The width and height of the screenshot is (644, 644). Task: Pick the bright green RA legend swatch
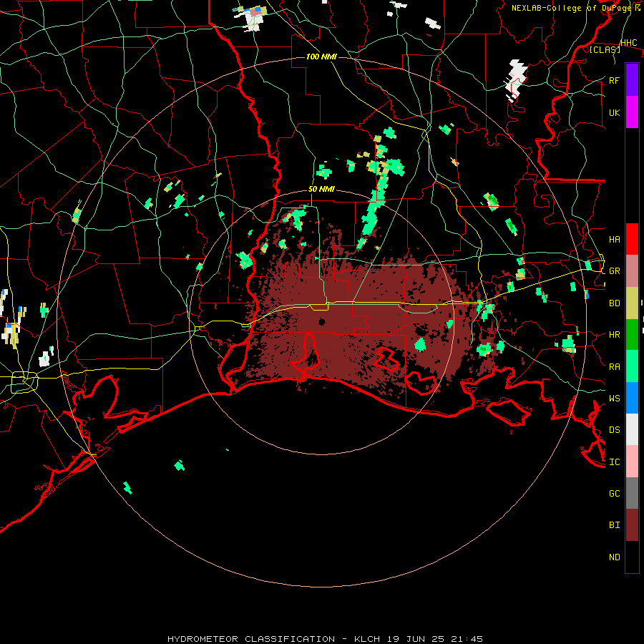632,366
